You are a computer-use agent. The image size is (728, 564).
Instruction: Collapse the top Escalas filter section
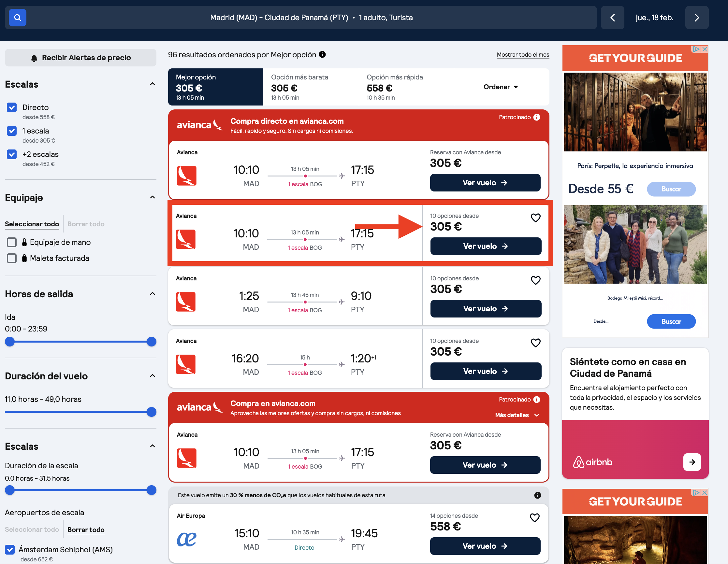tap(153, 84)
